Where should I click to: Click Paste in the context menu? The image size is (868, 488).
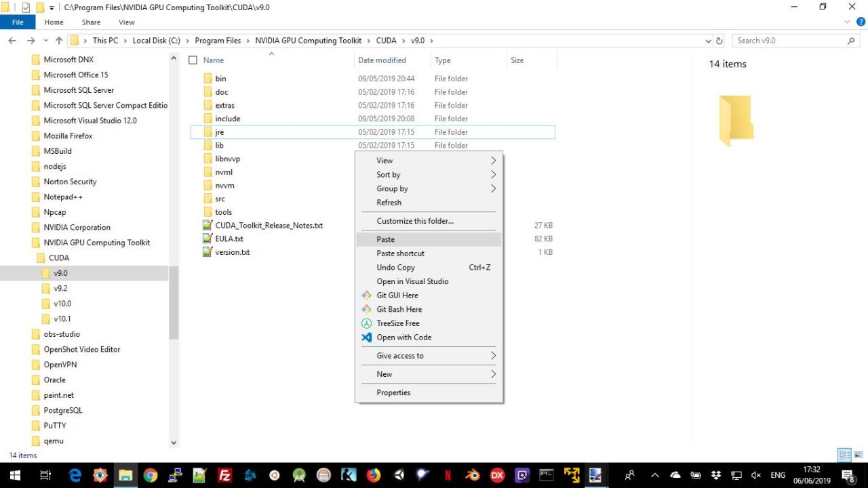[429, 239]
